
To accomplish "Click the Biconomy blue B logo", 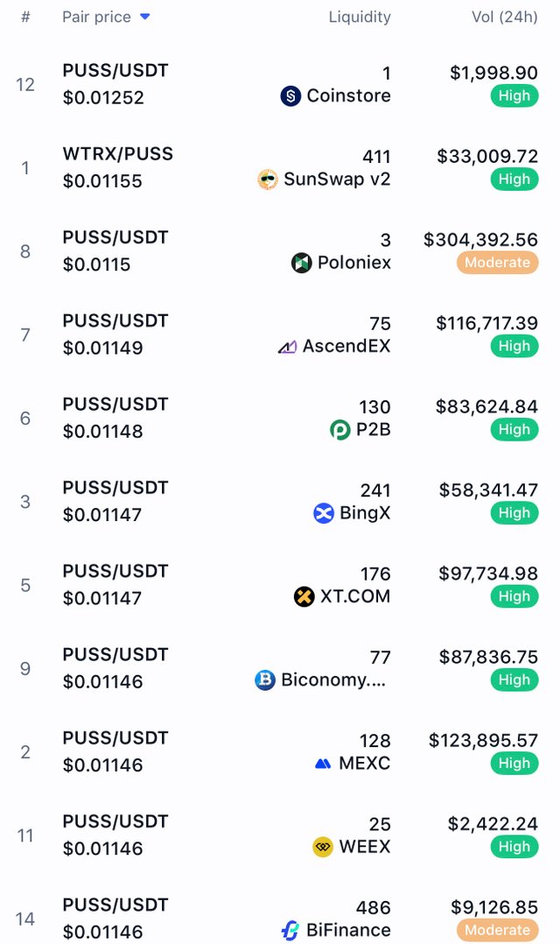I will point(265,680).
